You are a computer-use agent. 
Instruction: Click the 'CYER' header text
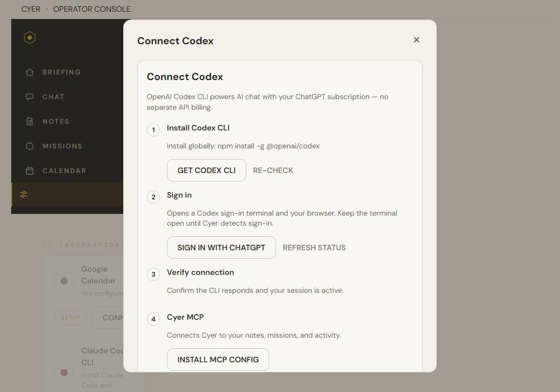(31, 9)
